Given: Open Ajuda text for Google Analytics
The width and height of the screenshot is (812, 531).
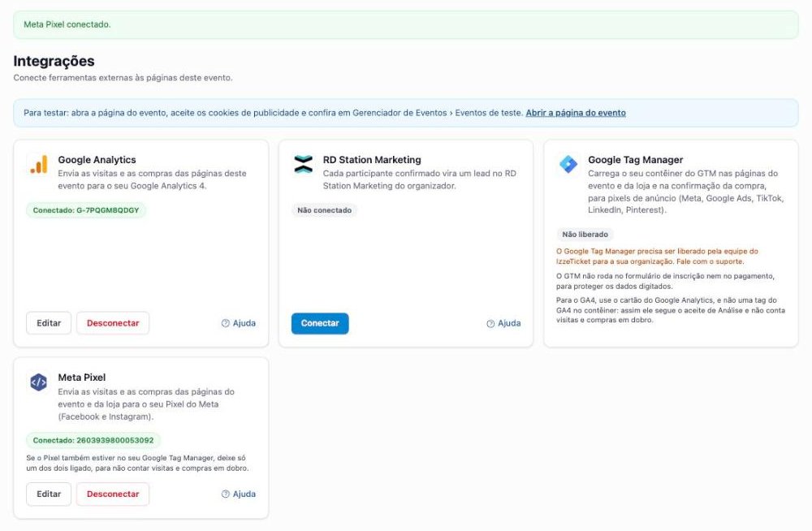Looking at the screenshot, I should click(x=244, y=323).
